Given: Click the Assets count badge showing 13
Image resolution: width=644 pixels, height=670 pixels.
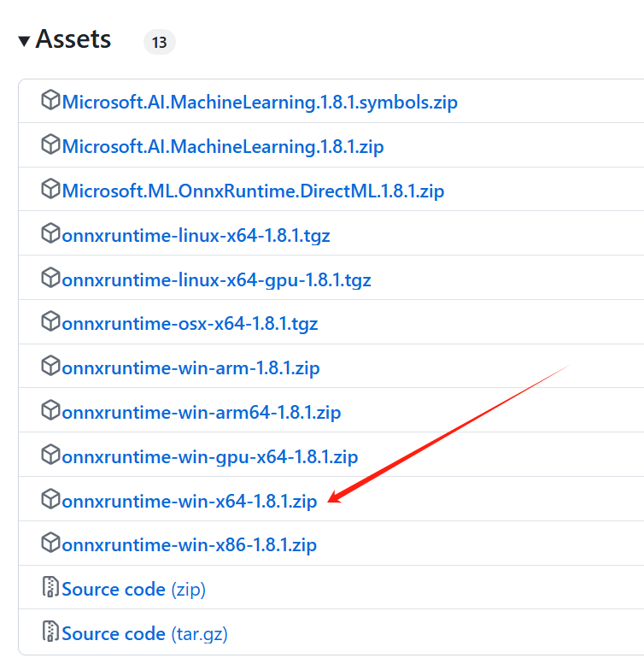Looking at the screenshot, I should click(160, 41).
